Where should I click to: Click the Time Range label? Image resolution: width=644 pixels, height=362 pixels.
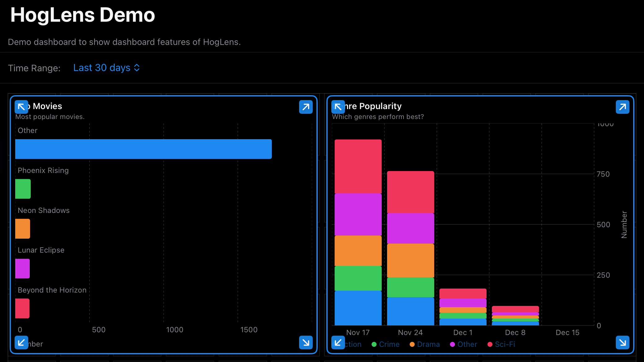click(34, 68)
